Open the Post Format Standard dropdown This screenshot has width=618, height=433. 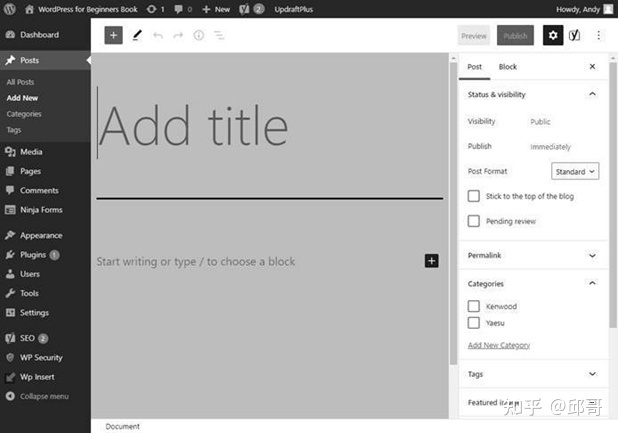tap(575, 171)
